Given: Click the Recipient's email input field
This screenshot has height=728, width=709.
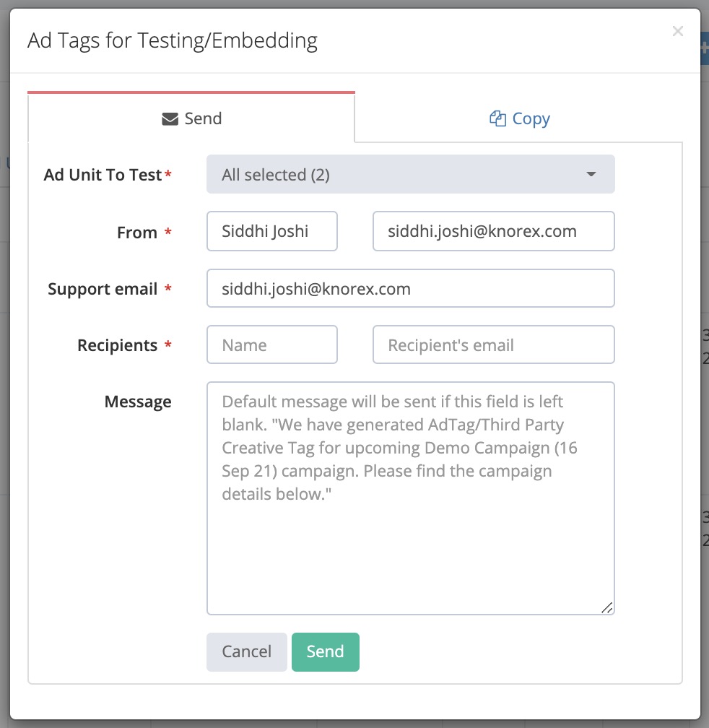Looking at the screenshot, I should [493, 345].
